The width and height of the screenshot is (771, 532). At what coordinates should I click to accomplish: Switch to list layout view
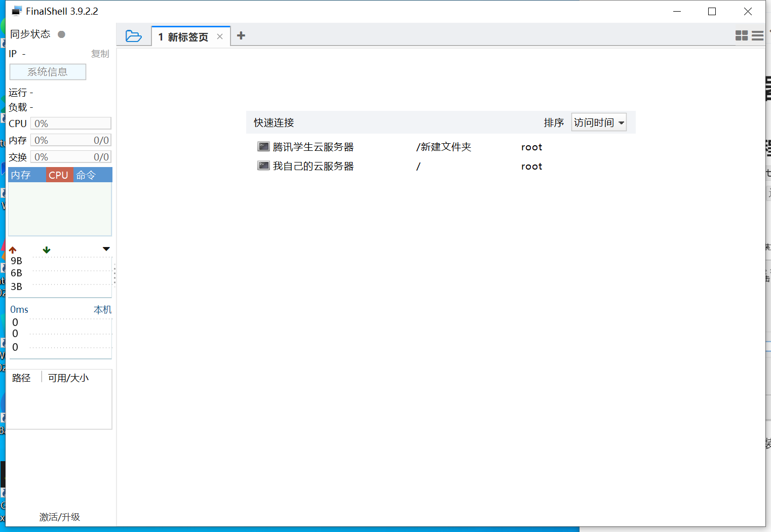point(758,35)
